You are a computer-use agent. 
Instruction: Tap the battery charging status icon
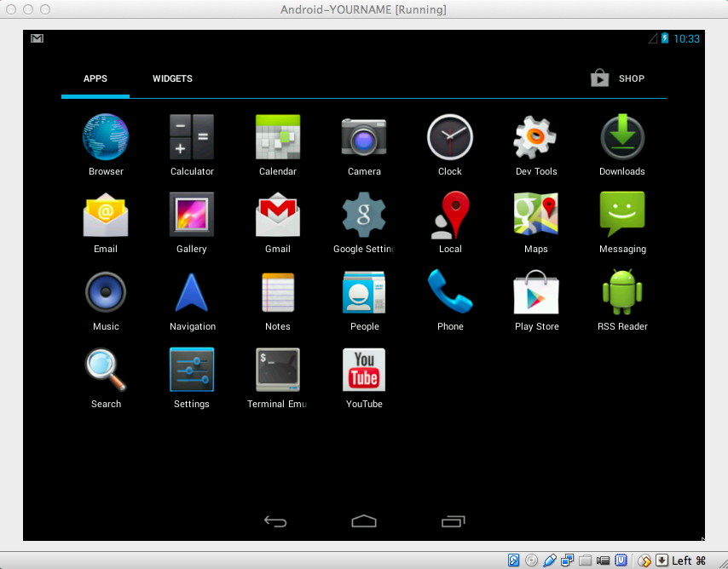coord(665,38)
